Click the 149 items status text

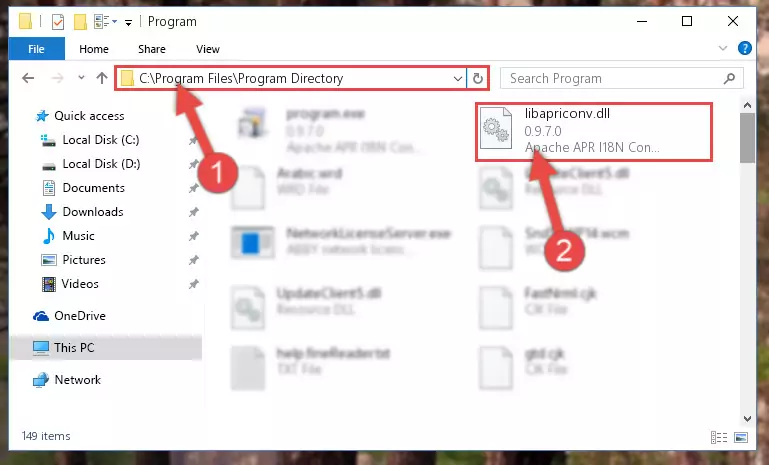coord(46,436)
